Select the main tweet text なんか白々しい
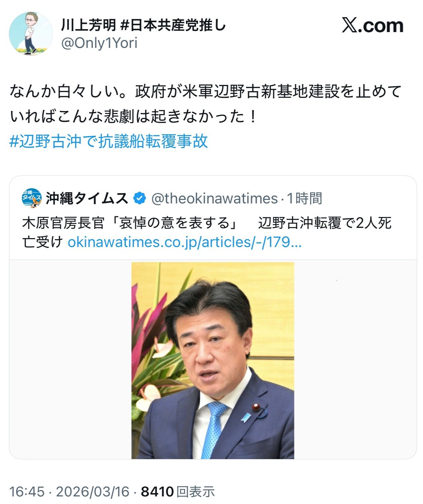Viewport: 423px width, 504px height. (205, 104)
